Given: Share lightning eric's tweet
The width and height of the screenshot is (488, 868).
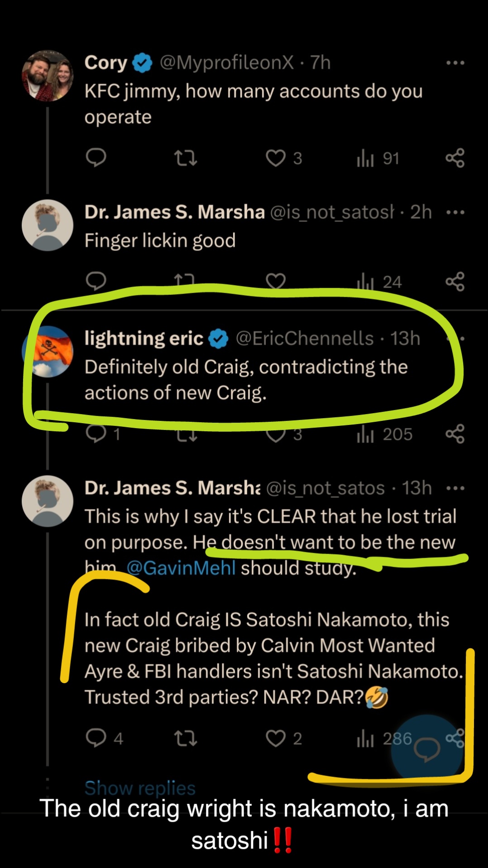Looking at the screenshot, I should pyautogui.click(x=455, y=434).
